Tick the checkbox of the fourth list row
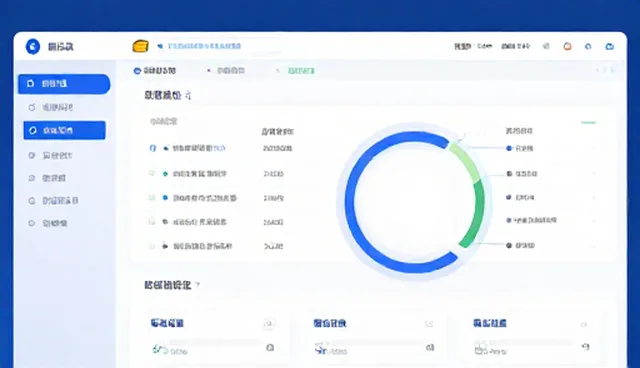This screenshot has width=640, height=368. 152,222
